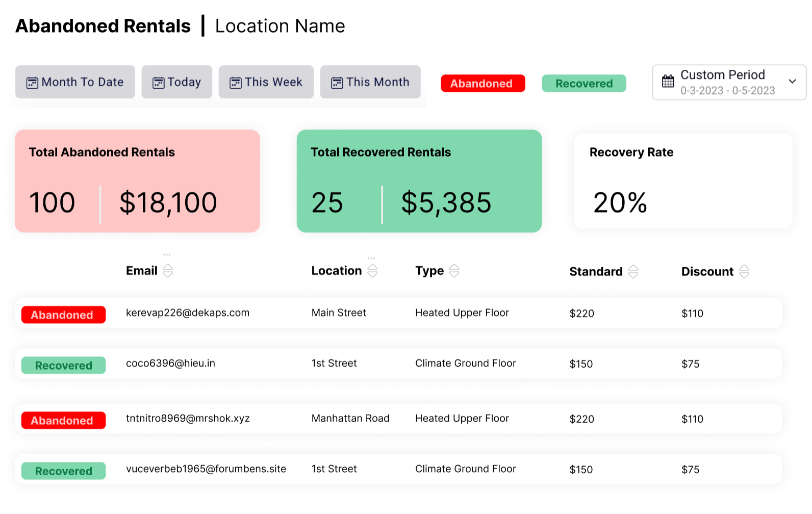
Task: Click email kerevap226@dekaps.com
Action: tap(188, 313)
